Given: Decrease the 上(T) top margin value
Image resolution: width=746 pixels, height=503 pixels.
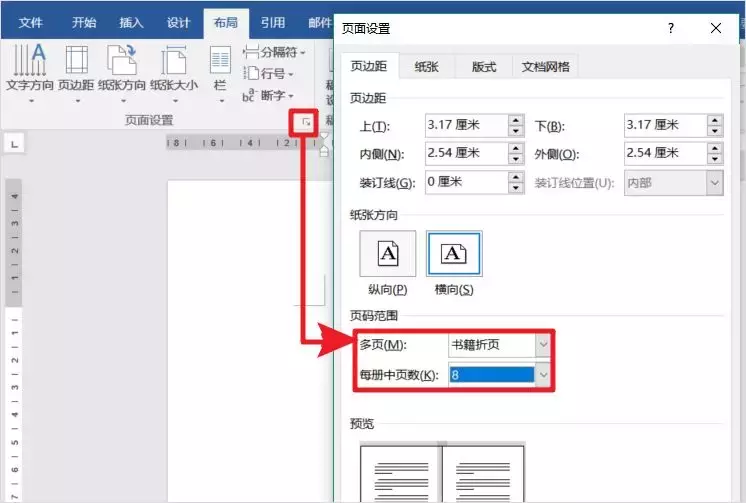Looking at the screenshot, I should (516, 131).
